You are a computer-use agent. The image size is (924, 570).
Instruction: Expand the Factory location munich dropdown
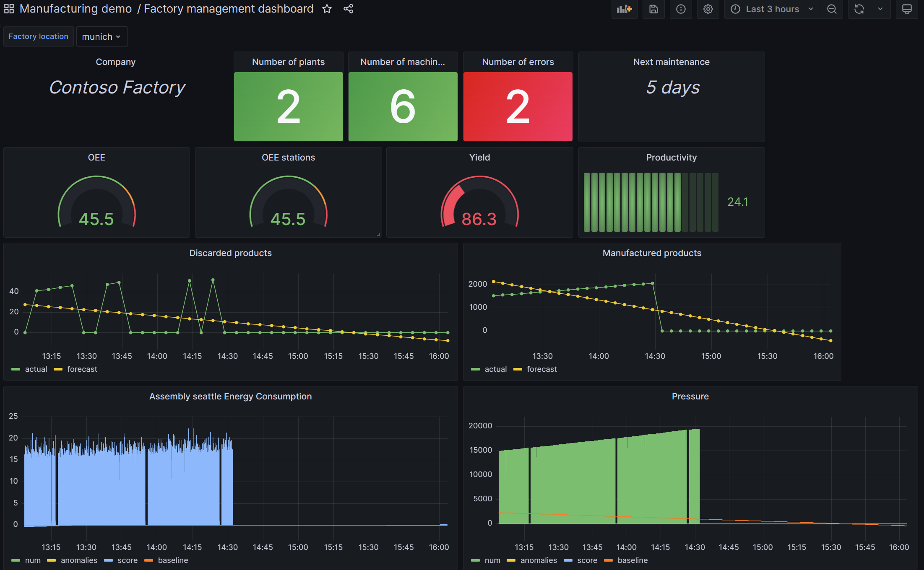100,36
